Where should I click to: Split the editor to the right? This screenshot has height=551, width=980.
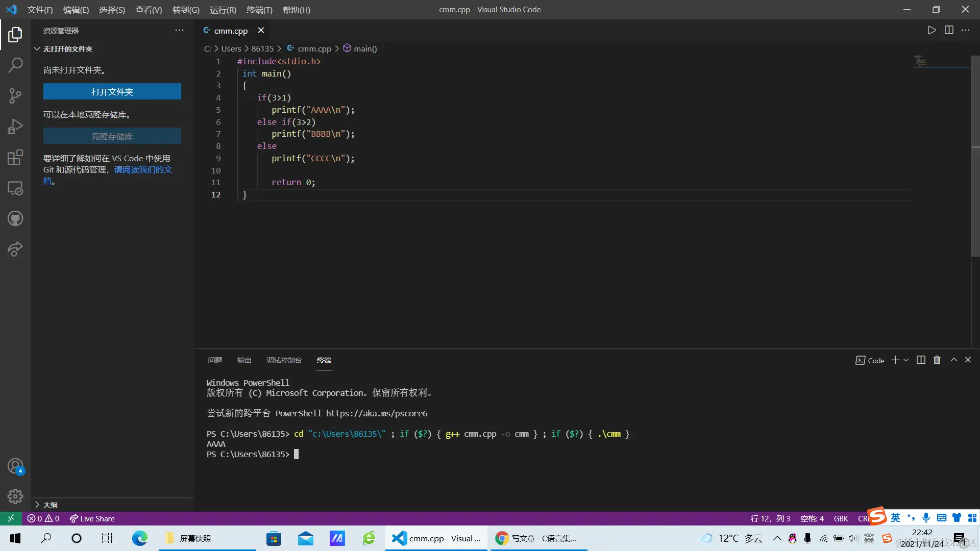pos(949,30)
